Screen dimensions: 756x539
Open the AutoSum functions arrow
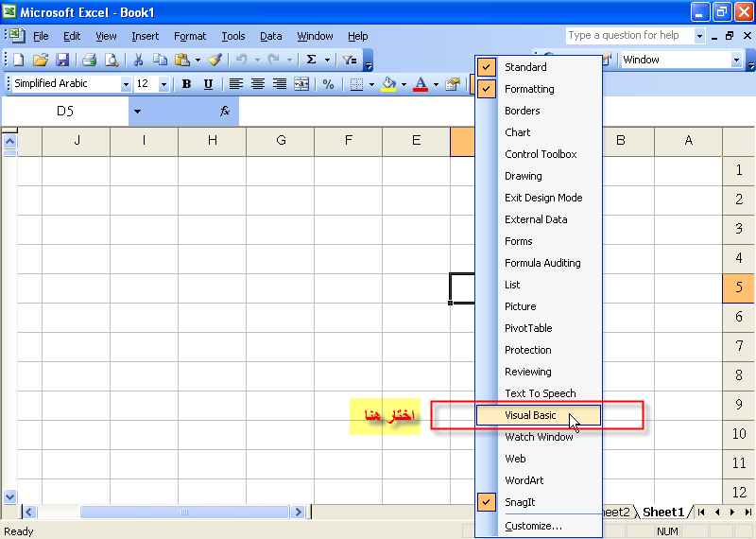tap(327, 60)
